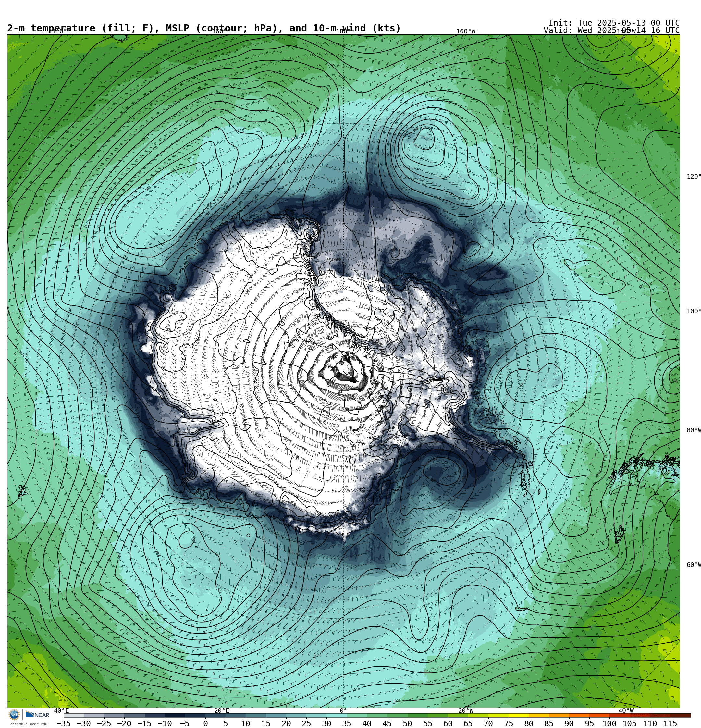701x728 pixels.
Task: Click the 110 colorbar tick label
Action: (650, 723)
